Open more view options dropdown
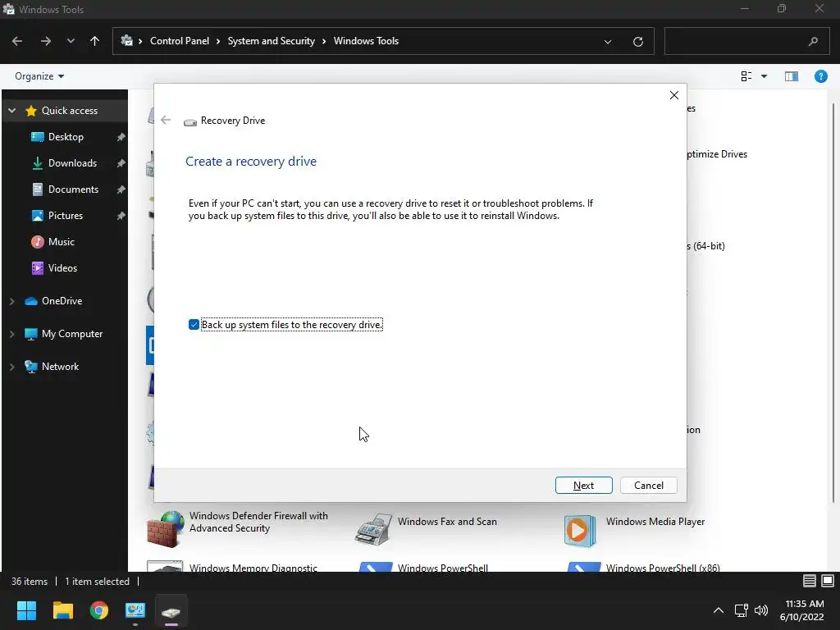840x630 pixels. [764, 76]
